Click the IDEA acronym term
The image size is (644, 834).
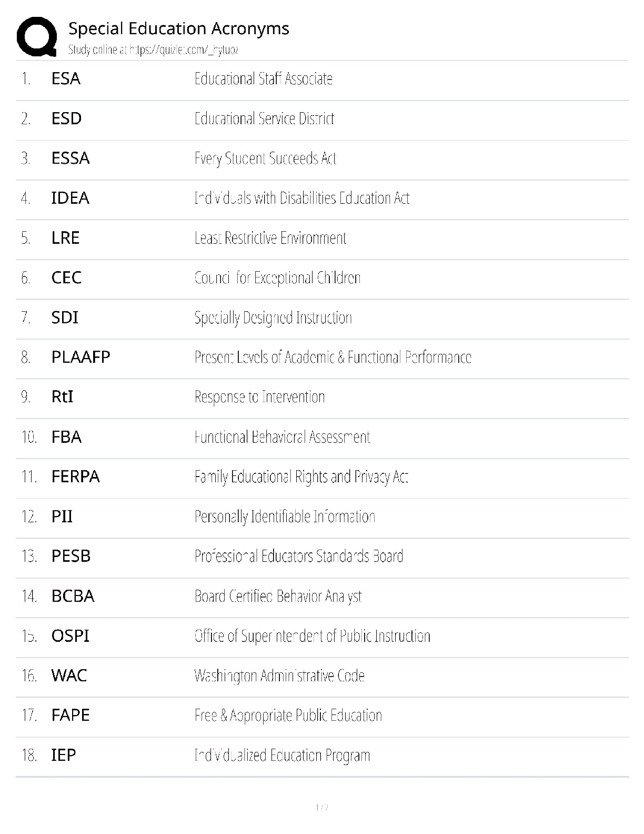coord(70,198)
